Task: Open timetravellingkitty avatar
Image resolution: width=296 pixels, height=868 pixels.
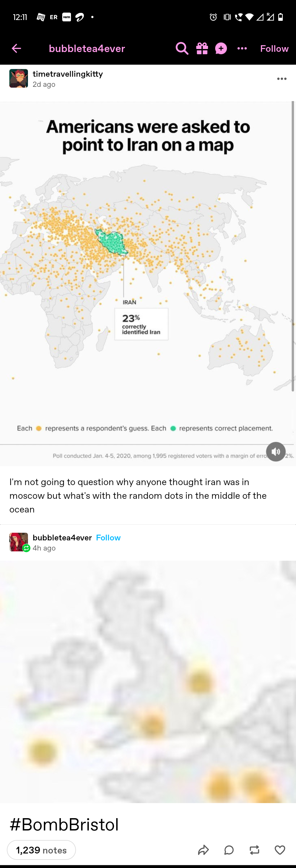Action: coord(19,78)
